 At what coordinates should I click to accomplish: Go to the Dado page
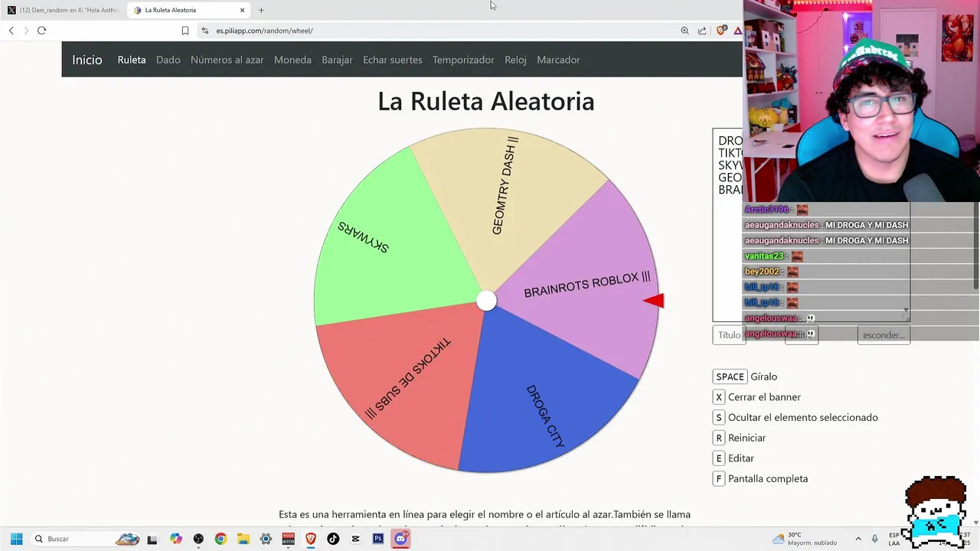pos(168,60)
